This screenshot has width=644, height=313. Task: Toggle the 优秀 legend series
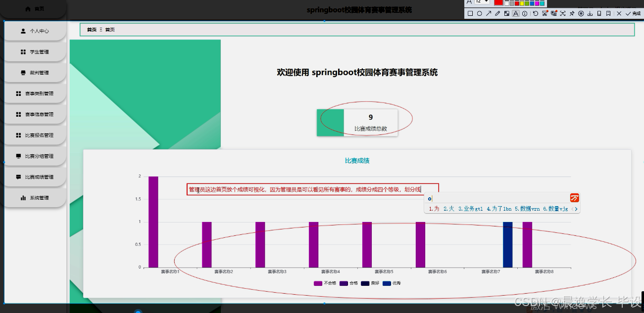[x=391, y=283]
